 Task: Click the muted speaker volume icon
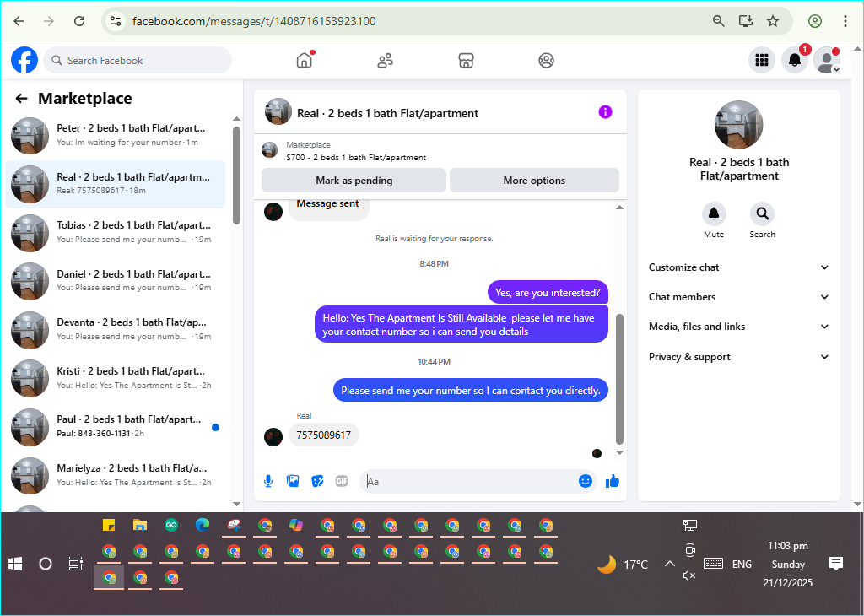tap(688, 575)
